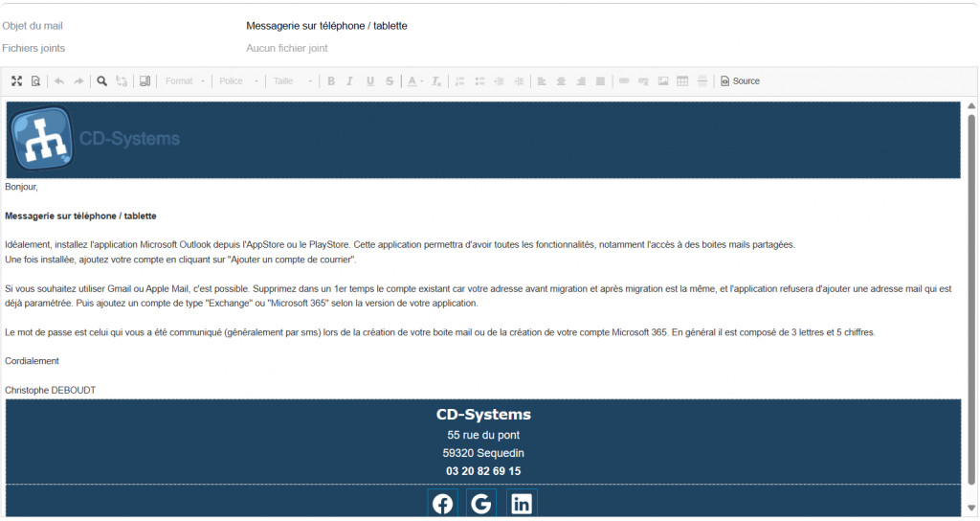Increase indent of the paragraph

(519, 81)
